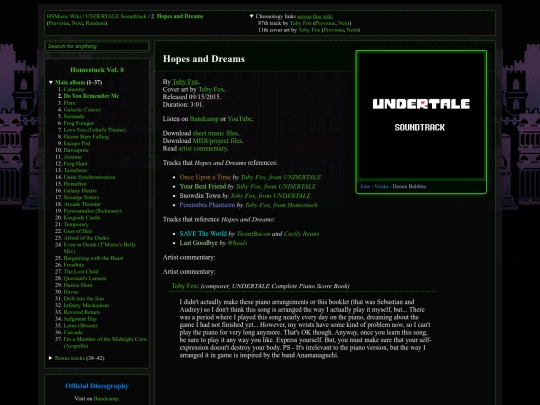Open the Pyrocumulus (Sicknasty) track
The height and width of the screenshot is (405, 540).
click(93, 211)
